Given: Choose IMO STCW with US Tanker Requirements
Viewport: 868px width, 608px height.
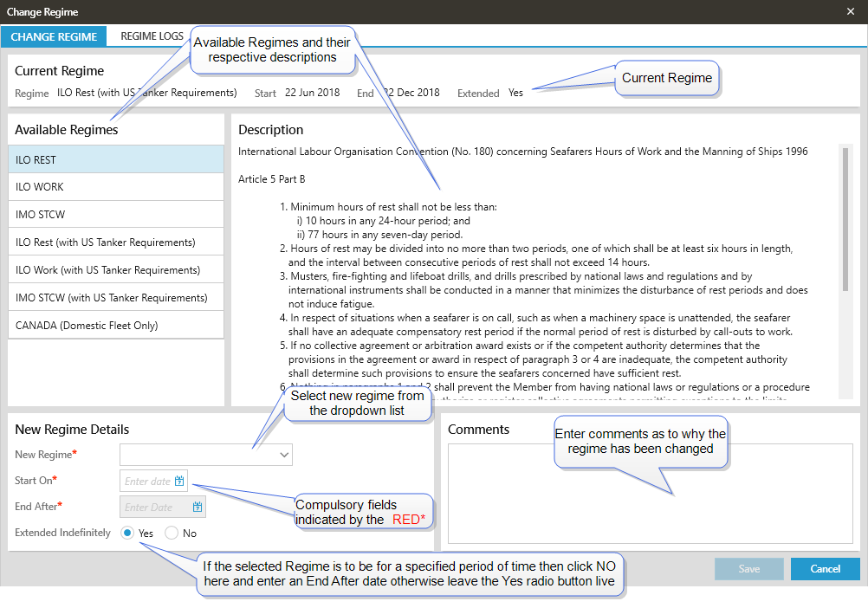Looking at the screenshot, I should 116,298.
